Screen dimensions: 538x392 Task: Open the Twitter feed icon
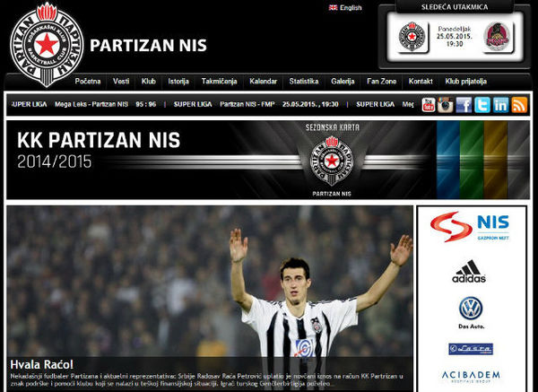(x=482, y=105)
